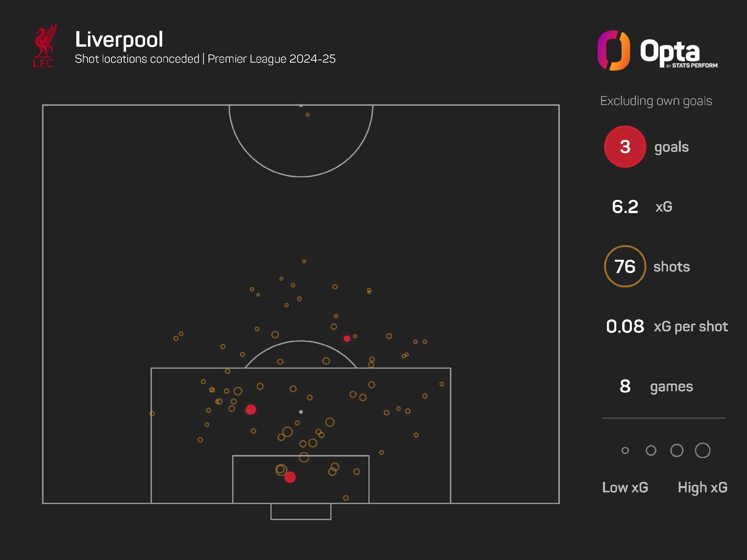The width and height of the screenshot is (747, 560).
Task: Click the Liverpool title heading
Action: tap(119, 39)
